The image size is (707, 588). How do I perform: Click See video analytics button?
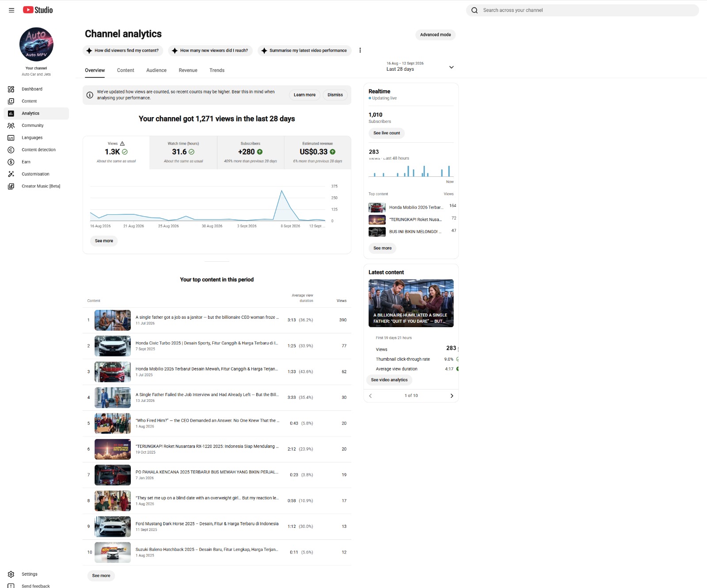[x=389, y=380]
